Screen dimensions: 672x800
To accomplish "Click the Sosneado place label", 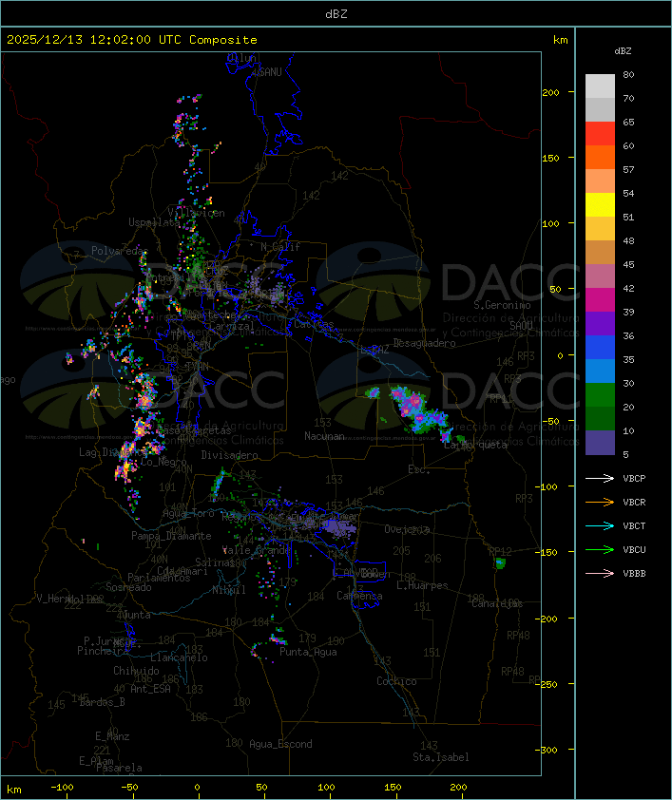I will coord(128,587).
